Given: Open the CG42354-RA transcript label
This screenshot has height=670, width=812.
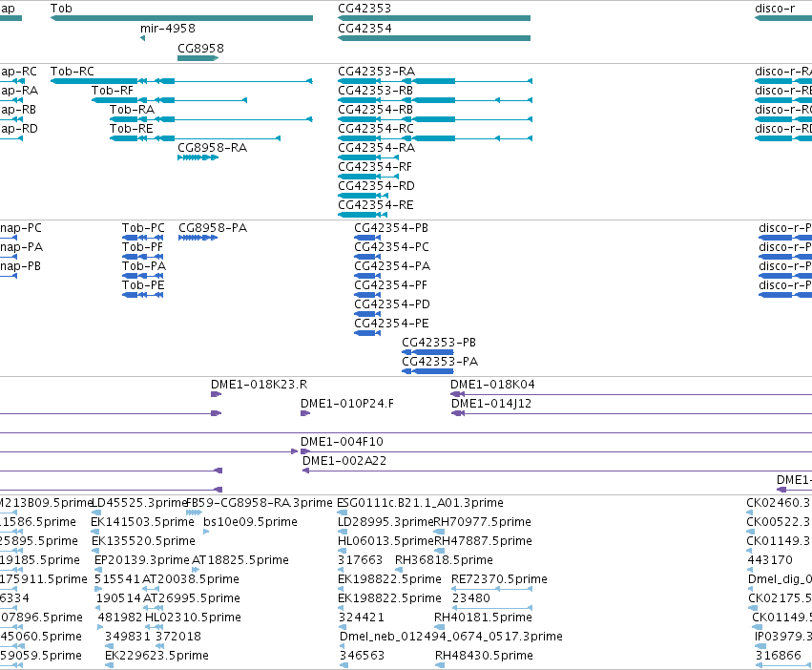Looking at the screenshot, I should [377, 148].
